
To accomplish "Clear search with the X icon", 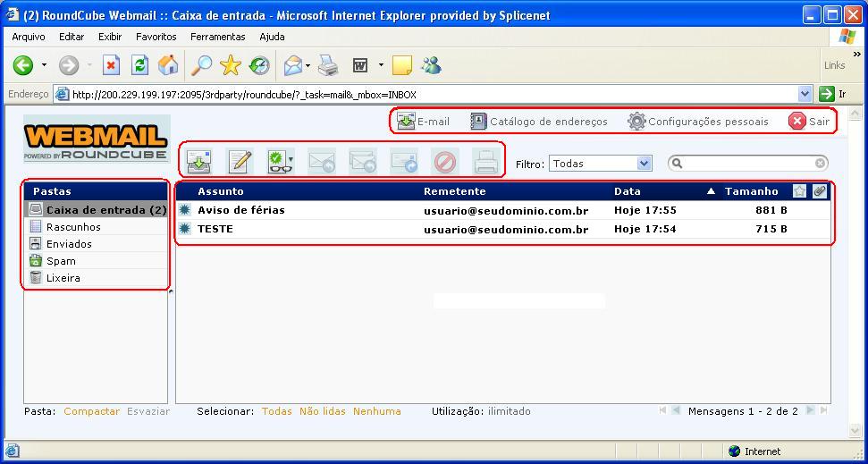I will (x=821, y=164).
